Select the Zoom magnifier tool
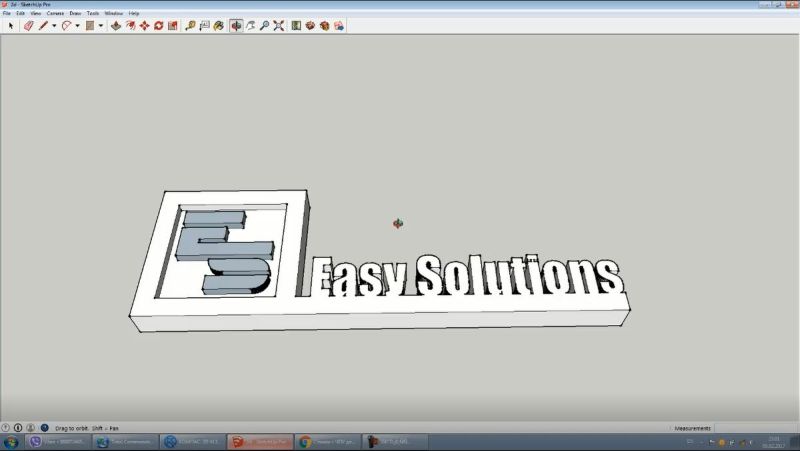Image resolution: width=800 pixels, height=451 pixels. [x=265, y=26]
